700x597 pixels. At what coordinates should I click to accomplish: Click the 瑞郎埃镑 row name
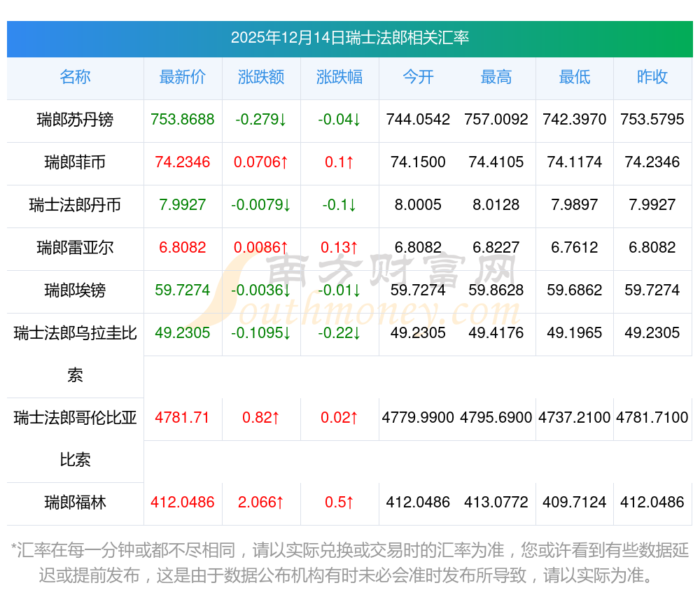click(x=75, y=290)
